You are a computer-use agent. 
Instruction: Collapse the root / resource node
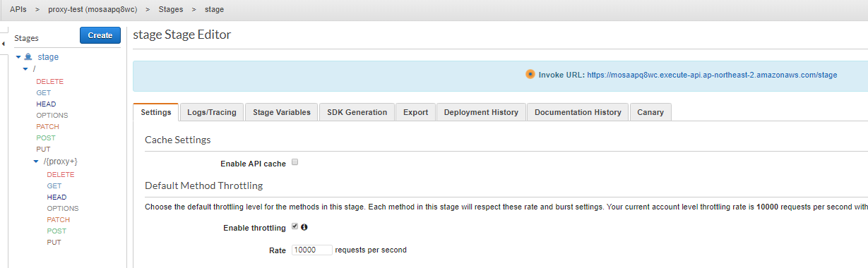tap(25, 68)
